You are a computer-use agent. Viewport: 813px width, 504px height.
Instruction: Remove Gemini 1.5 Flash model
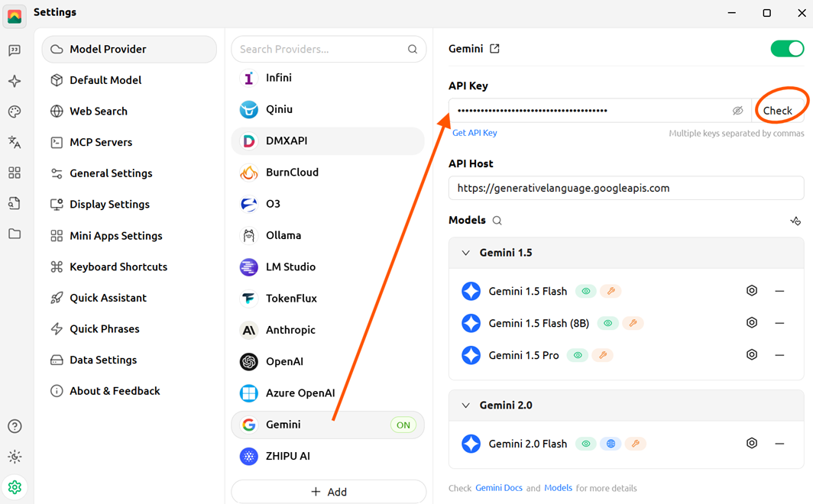pyautogui.click(x=779, y=291)
